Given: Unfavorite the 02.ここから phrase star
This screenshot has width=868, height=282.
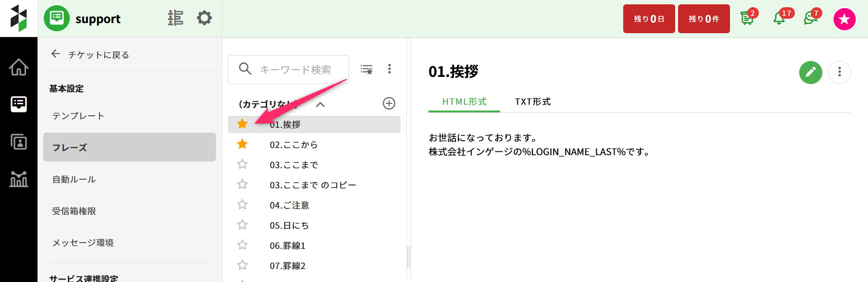Looking at the screenshot, I should (242, 144).
